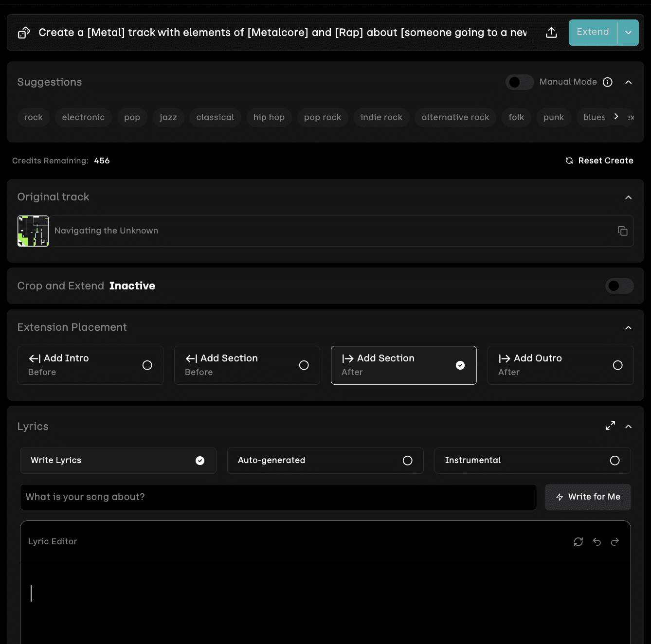Redo Lyric Editor change
Image resolution: width=651 pixels, height=644 pixels.
pos(615,542)
